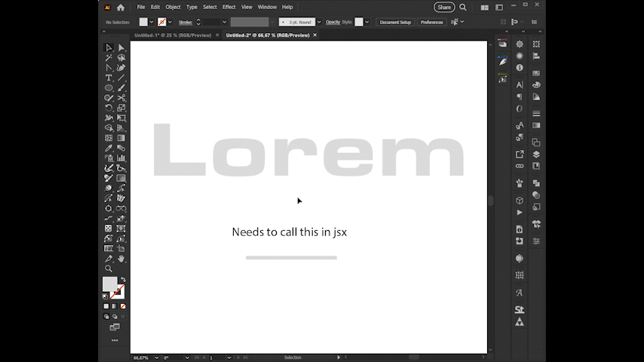Choose the Lasso tool
Viewport: 644px width, 362px height.
tap(121, 57)
